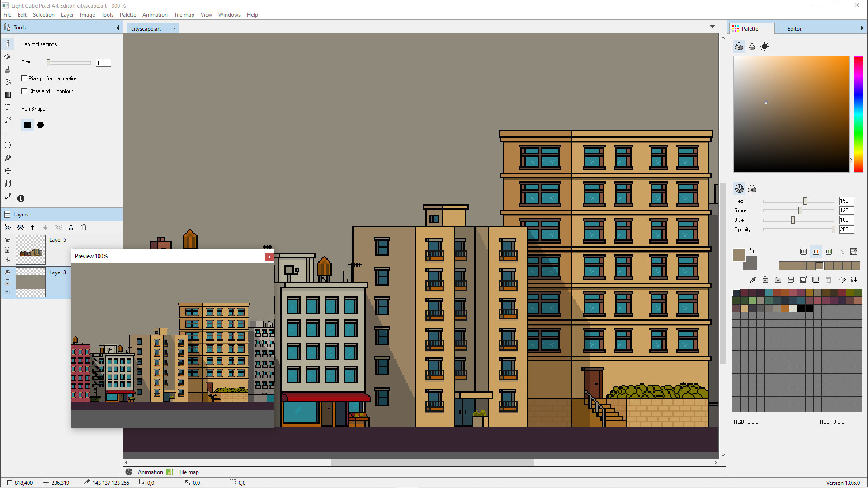Select the Paint bucket fill tool
The height and width of the screenshot is (488, 868).
pyautogui.click(x=8, y=82)
